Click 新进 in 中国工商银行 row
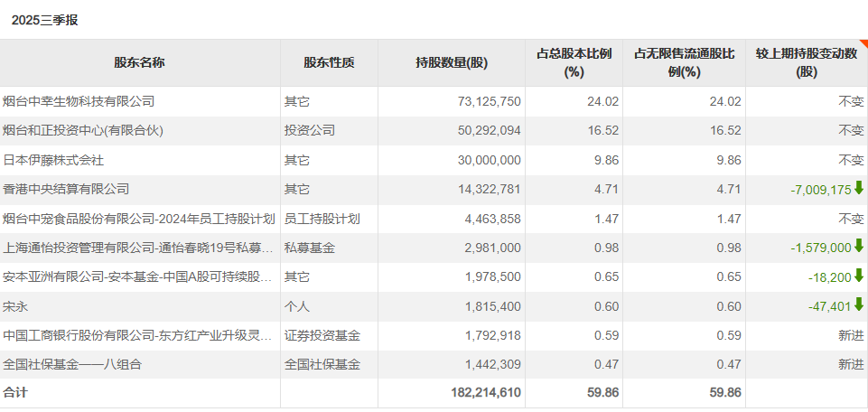Screen dimensions: 868x412 tap(851, 335)
